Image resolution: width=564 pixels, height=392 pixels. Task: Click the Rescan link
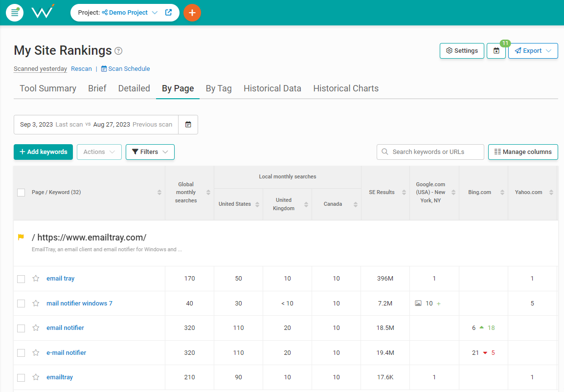pos(81,68)
